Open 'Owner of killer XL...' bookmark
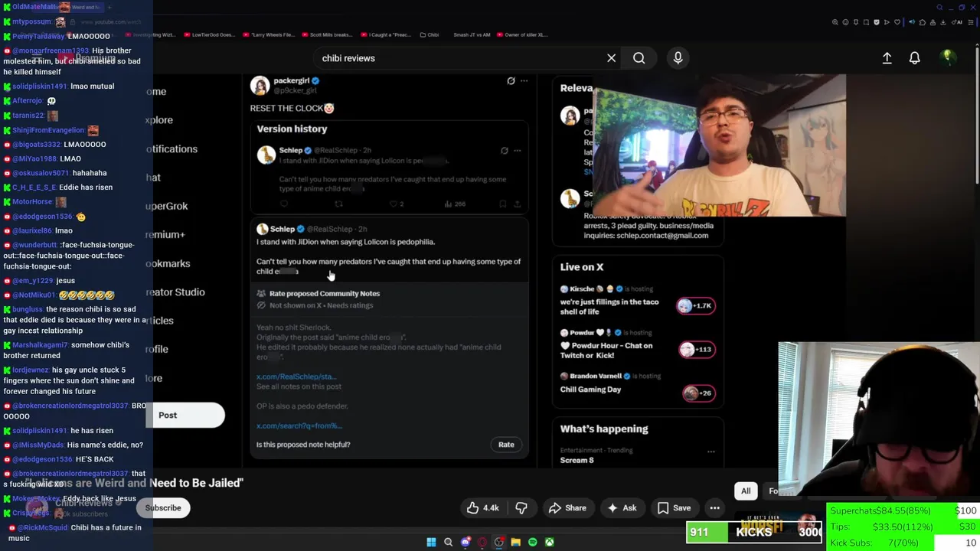 click(522, 34)
